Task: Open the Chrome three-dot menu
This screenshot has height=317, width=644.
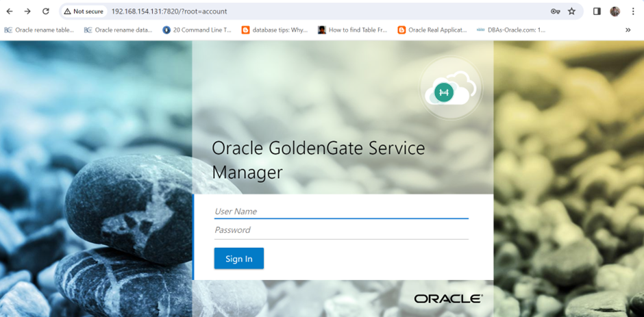Action: [633, 12]
